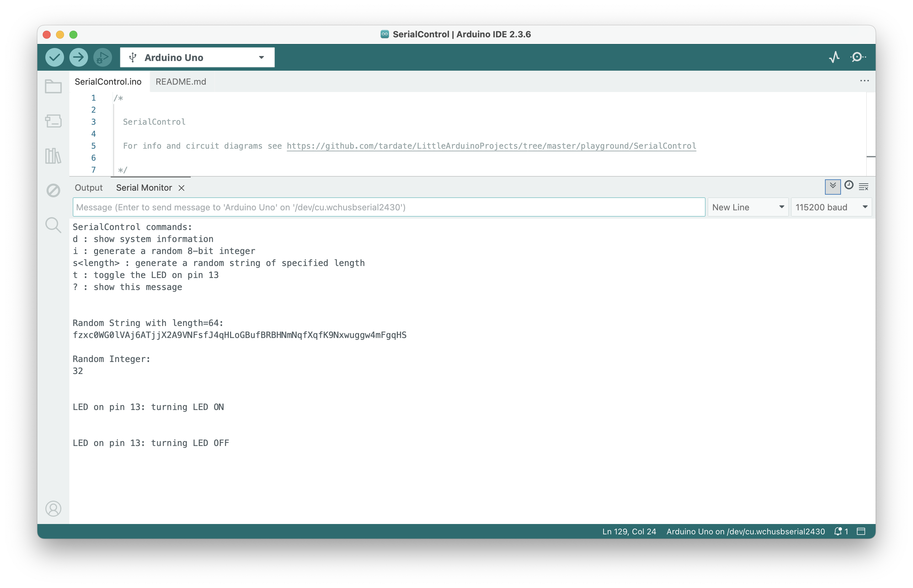Start debugging with the debug icon
The image size is (913, 588).
[102, 57]
